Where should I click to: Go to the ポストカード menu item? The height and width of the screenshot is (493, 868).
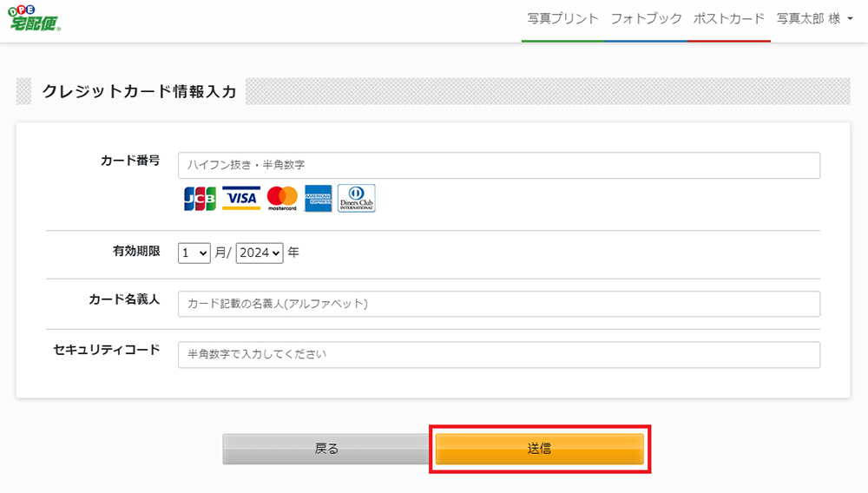click(x=729, y=19)
